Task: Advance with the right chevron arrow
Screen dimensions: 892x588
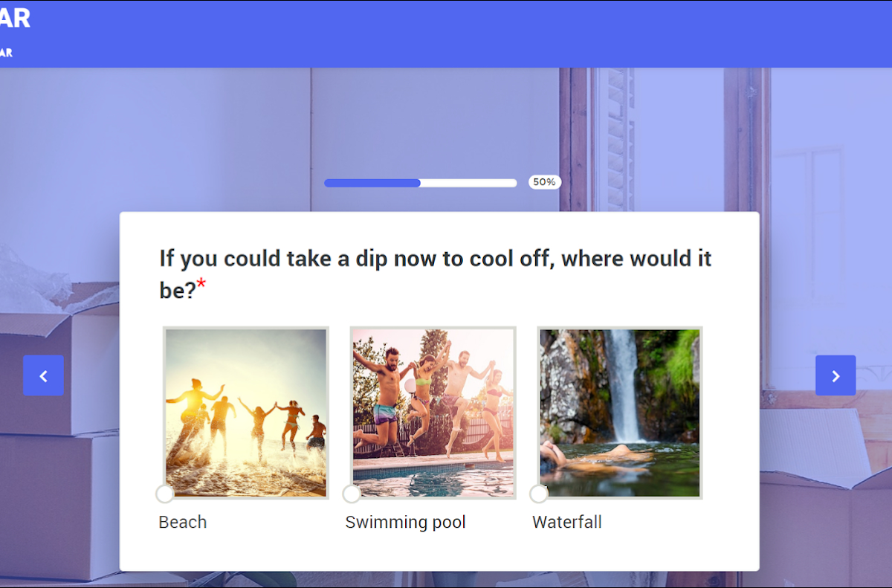Action: tap(836, 375)
